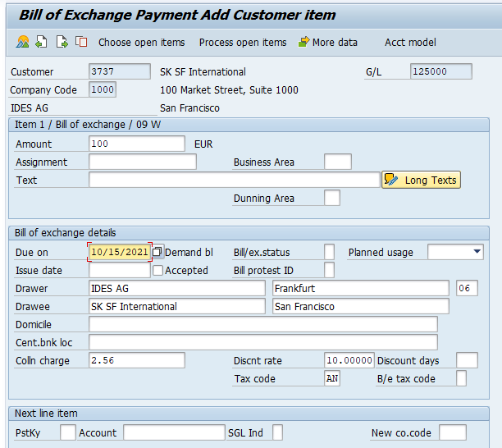Click the Domicile text field
Image resolution: width=502 pixels, height=448 pixels.
(262, 324)
